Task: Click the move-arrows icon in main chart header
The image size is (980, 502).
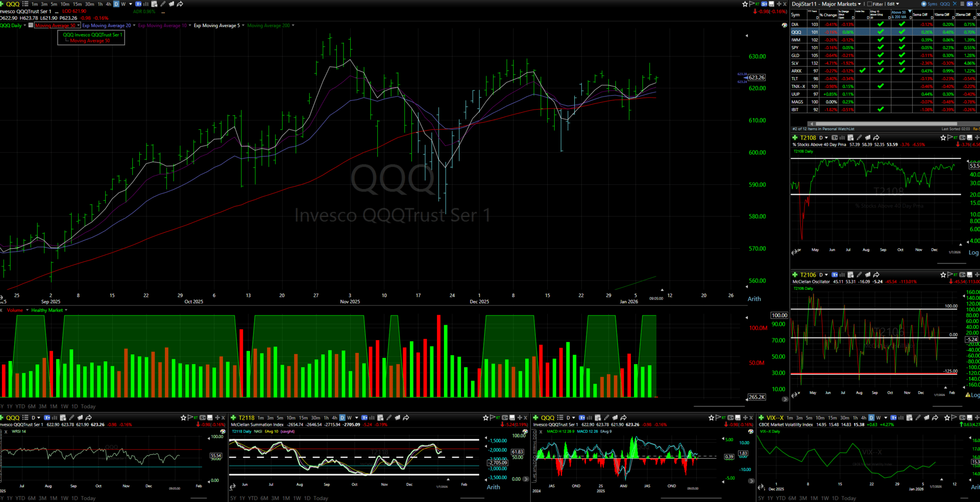Action: tap(779, 4)
